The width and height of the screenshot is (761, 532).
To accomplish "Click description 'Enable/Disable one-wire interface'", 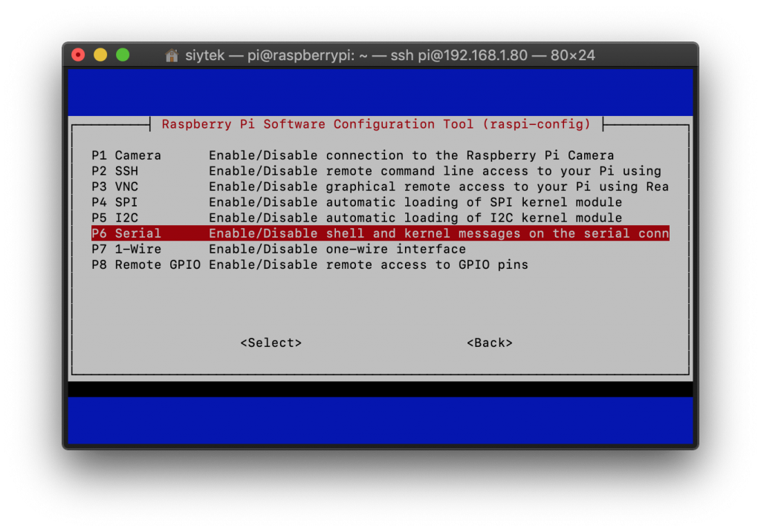I will pos(337,249).
